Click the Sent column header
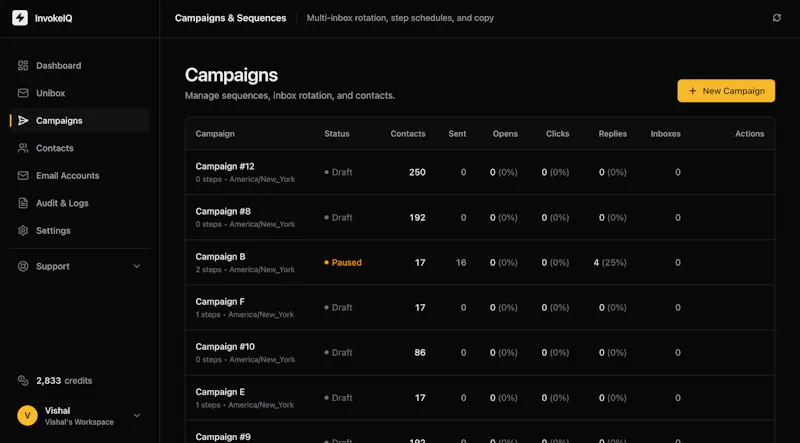Screen dimensions: 800x443 click(457, 134)
